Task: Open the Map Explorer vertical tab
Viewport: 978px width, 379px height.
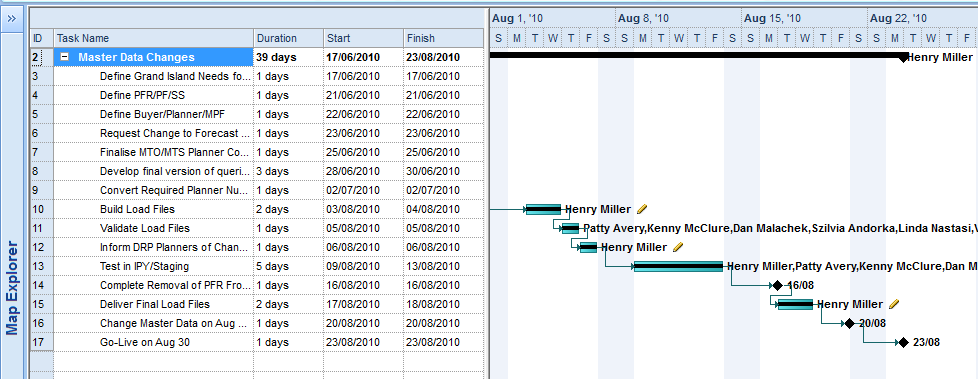Action: tap(12, 287)
